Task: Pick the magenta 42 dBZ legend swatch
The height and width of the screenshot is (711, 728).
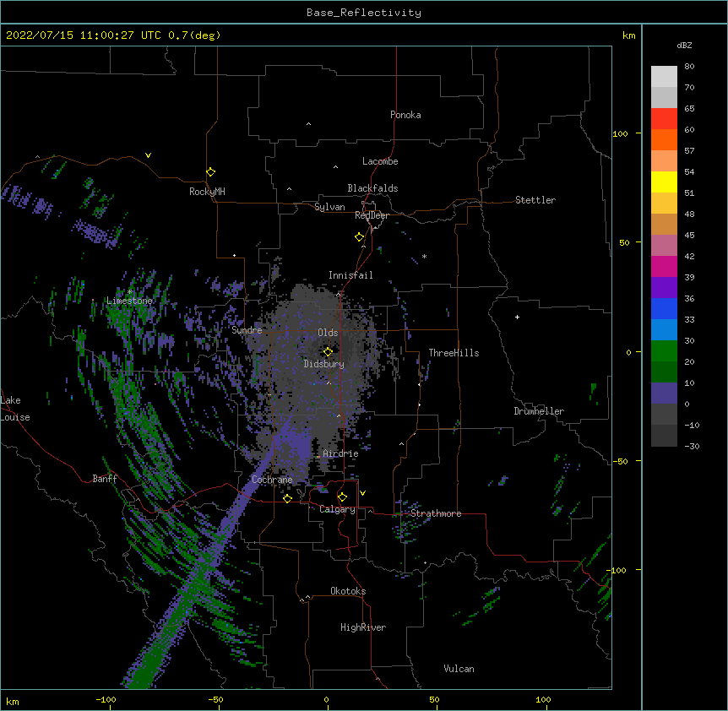Action: tap(664, 266)
